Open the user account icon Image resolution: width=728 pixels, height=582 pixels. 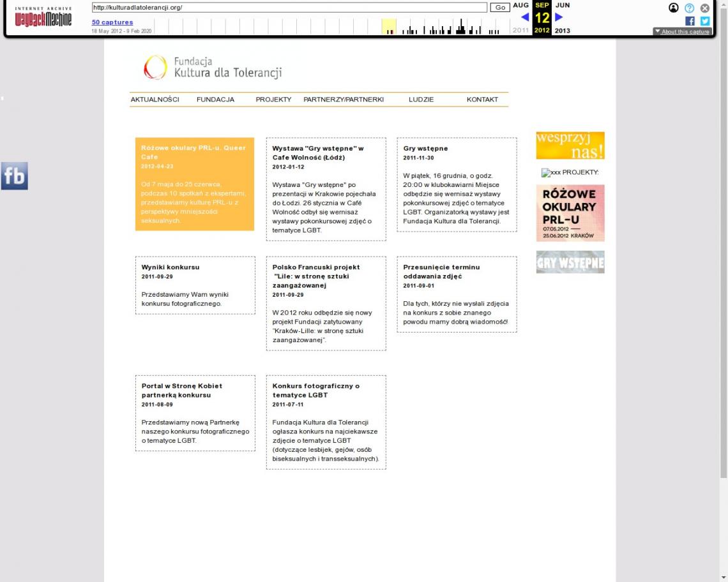coord(673,8)
